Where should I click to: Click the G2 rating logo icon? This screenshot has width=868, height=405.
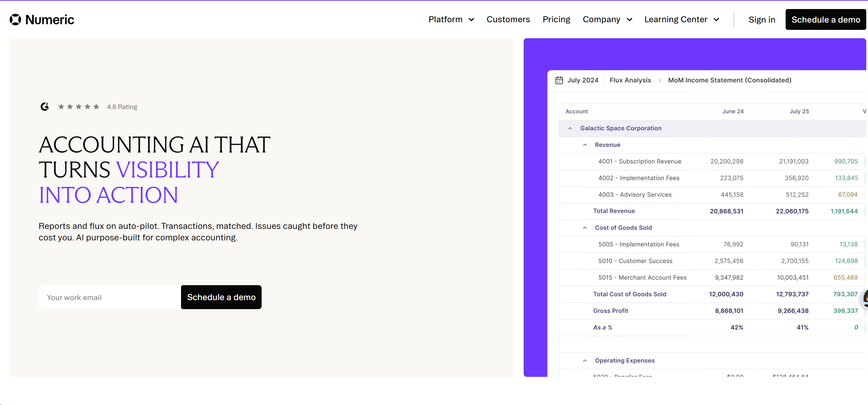[44, 107]
